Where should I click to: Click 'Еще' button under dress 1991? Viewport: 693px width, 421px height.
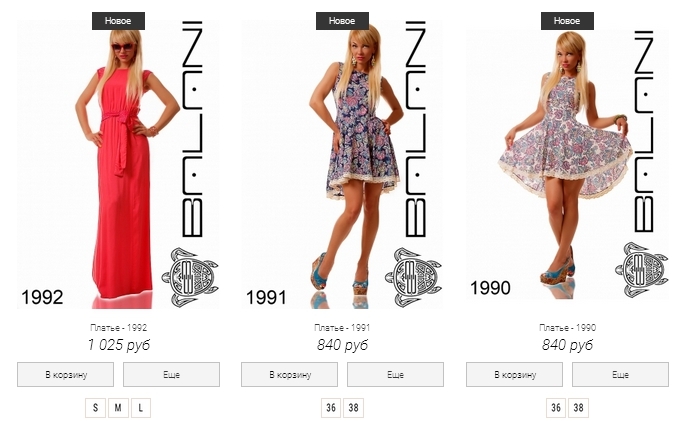tap(396, 375)
